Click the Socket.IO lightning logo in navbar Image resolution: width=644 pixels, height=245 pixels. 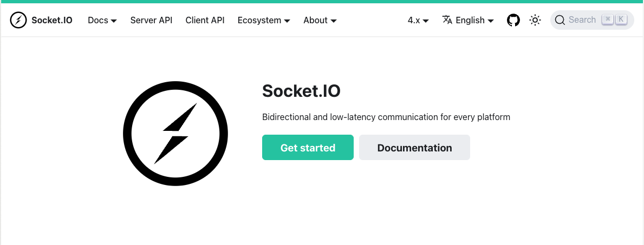18,20
